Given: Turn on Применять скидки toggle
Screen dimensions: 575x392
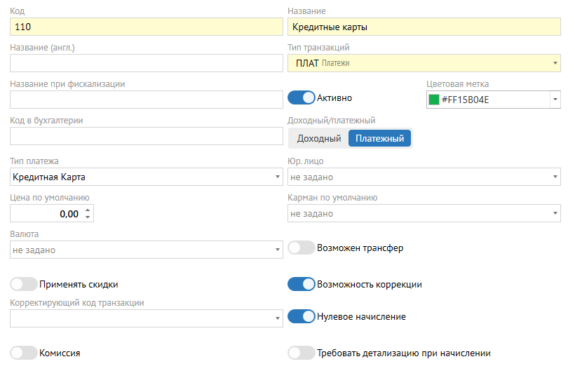Looking at the screenshot, I should (24, 285).
